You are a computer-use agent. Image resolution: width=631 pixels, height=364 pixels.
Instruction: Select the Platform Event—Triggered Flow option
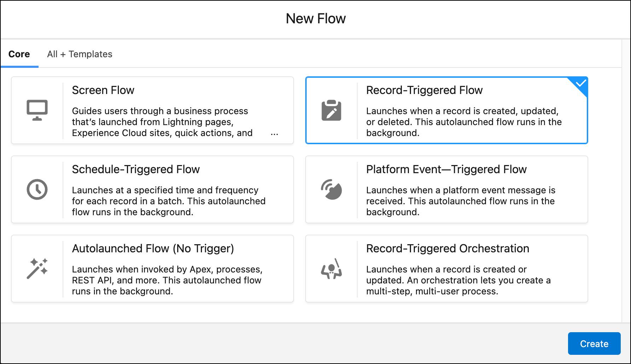tap(446, 189)
